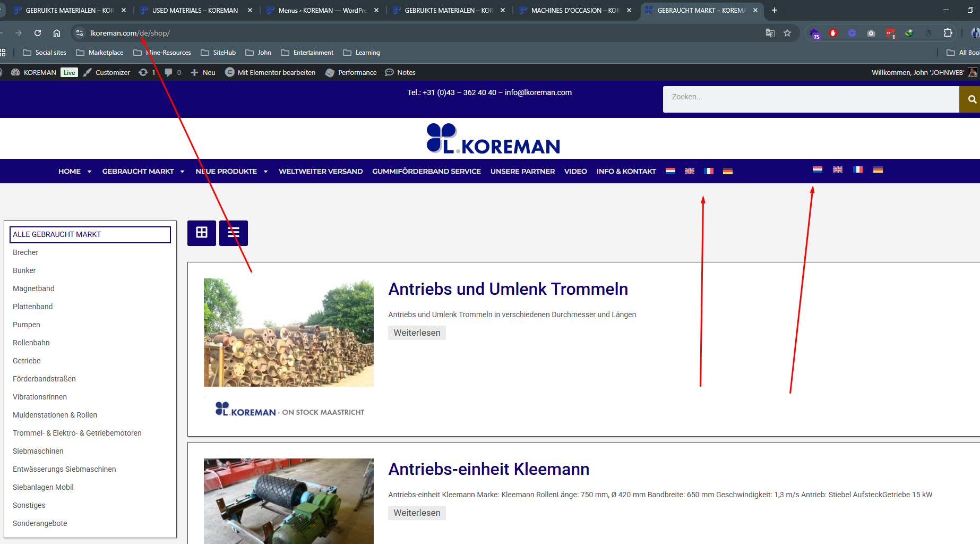Select German flag next to INFO & KONTAKT
The width and height of the screenshot is (980, 544).
pyautogui.click(x=728, y=171)
